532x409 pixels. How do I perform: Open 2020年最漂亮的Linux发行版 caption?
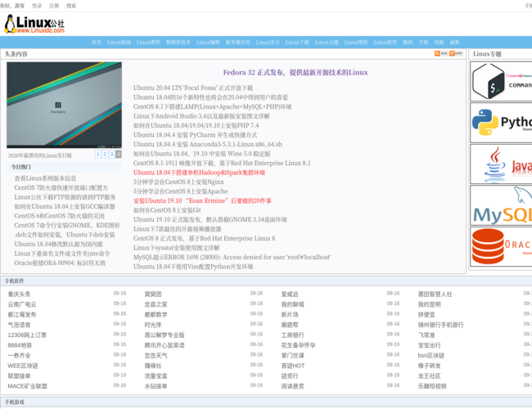40,155
